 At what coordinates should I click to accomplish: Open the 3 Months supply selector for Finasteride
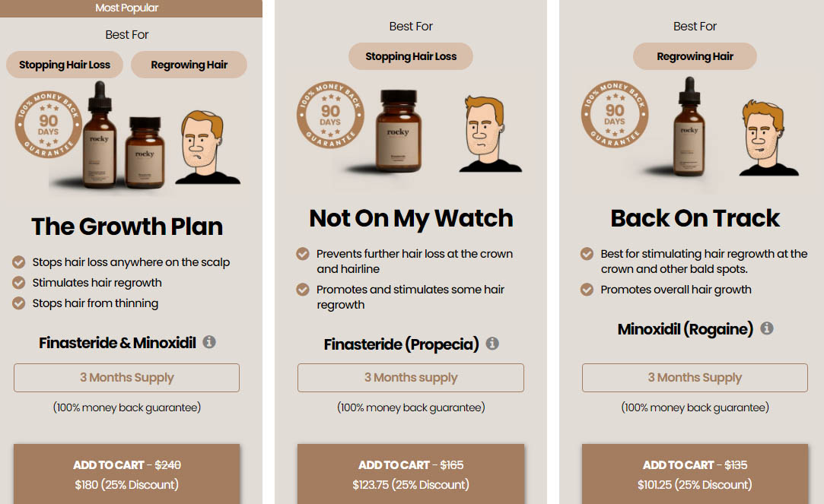pyautogui.click(x=411, y=378)
